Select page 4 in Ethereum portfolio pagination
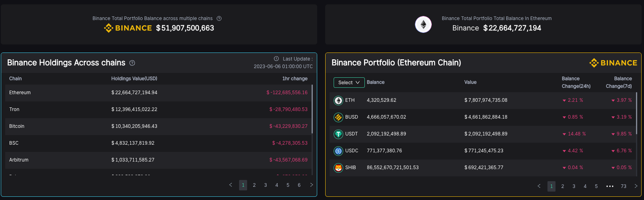Viewport: 644px width, 200px height. point(585,186)
